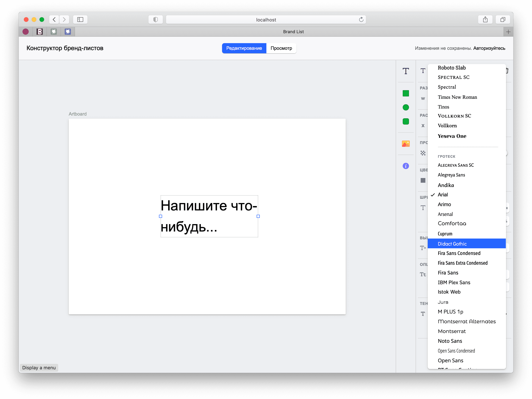This screenshot has height=399, width=532.
Task: Choose Montserrat font
Action: 467,331
